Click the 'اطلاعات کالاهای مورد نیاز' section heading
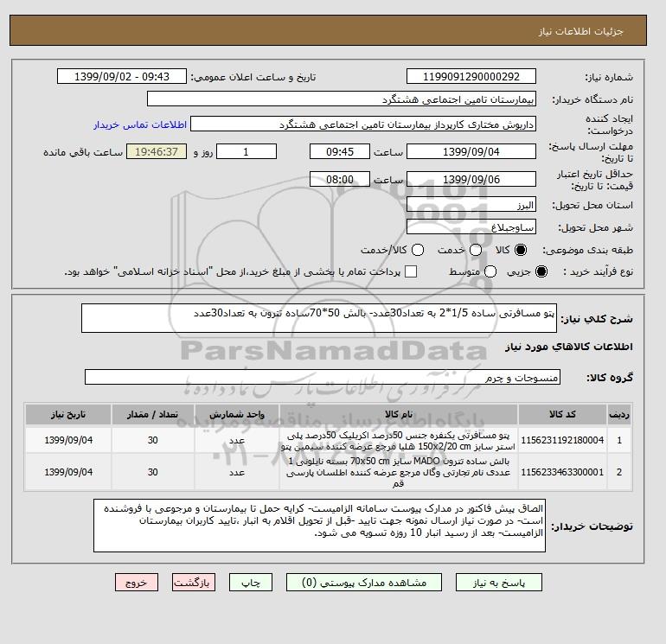The height and width of the screenshot is (644, 666). (569, 347)
